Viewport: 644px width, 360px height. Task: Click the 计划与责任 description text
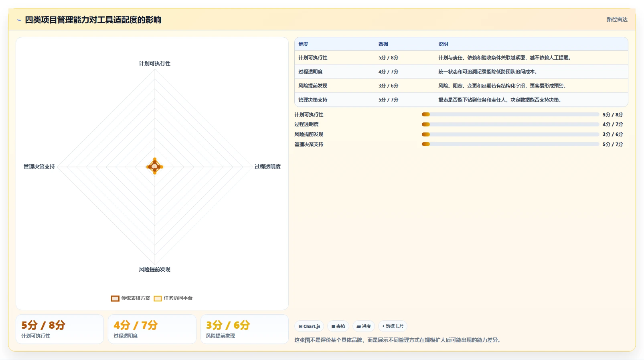click(x=504, y=58)
